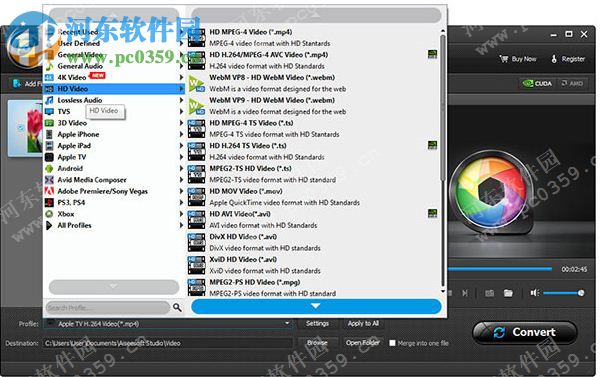Click the Lossless Audio music icon

click(x=49, y=100)
